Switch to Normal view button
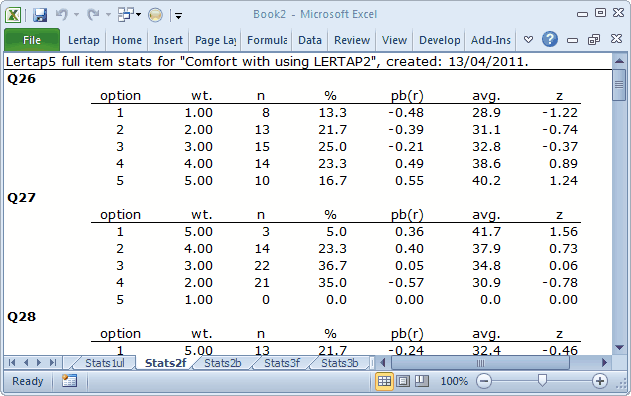 click(x=384, y=381)
